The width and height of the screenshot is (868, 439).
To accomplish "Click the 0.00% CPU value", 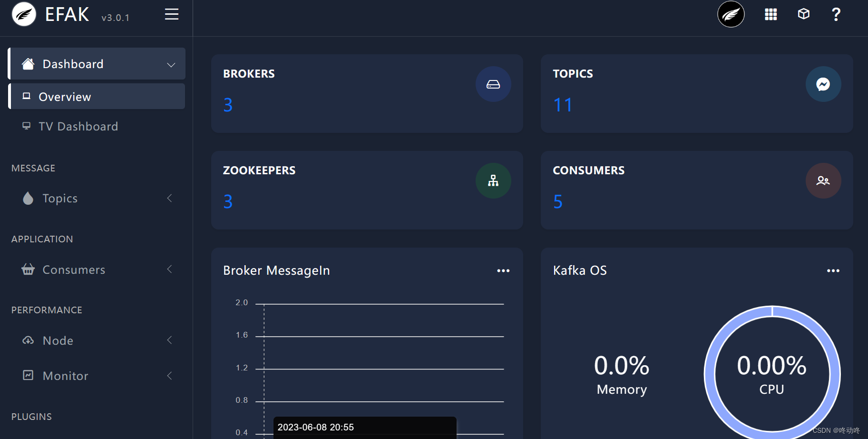I will click(x=771, y=366).
